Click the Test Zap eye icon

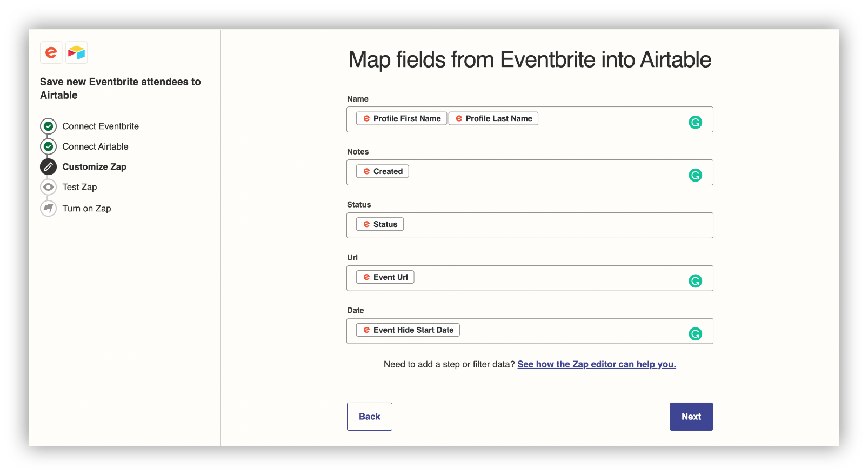(x=48, y=187)
